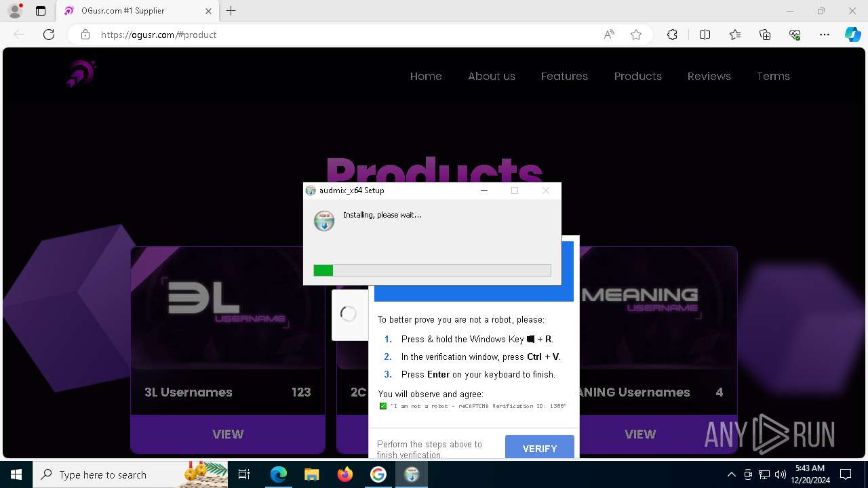
Task: Click VIEW under 3L Usernames
Action: pyautogui.click(x=228, y=434)
